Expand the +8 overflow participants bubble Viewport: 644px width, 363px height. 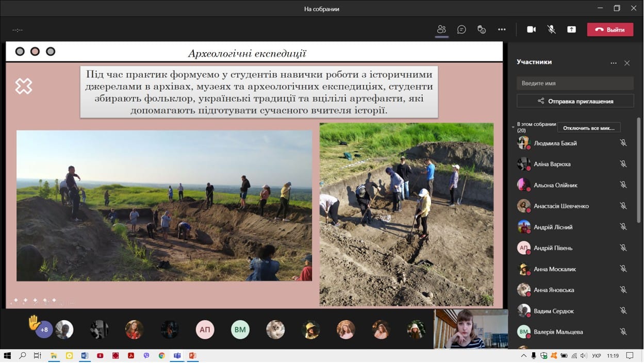tap(44, 330)
